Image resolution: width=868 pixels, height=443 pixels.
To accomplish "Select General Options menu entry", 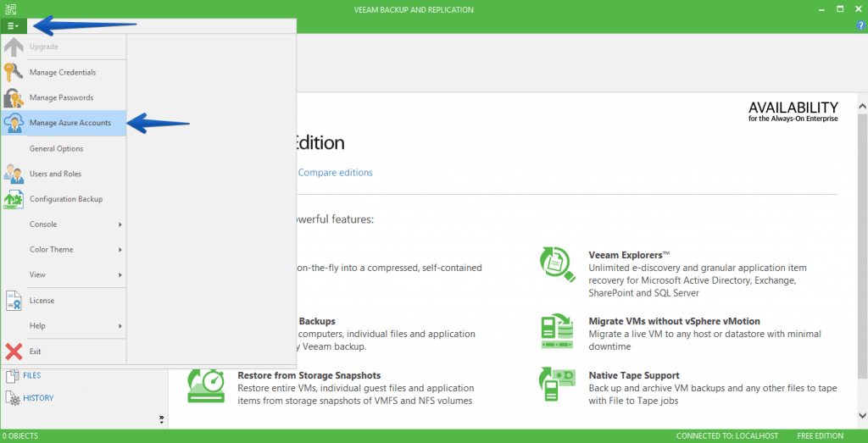I will (57, 148).
